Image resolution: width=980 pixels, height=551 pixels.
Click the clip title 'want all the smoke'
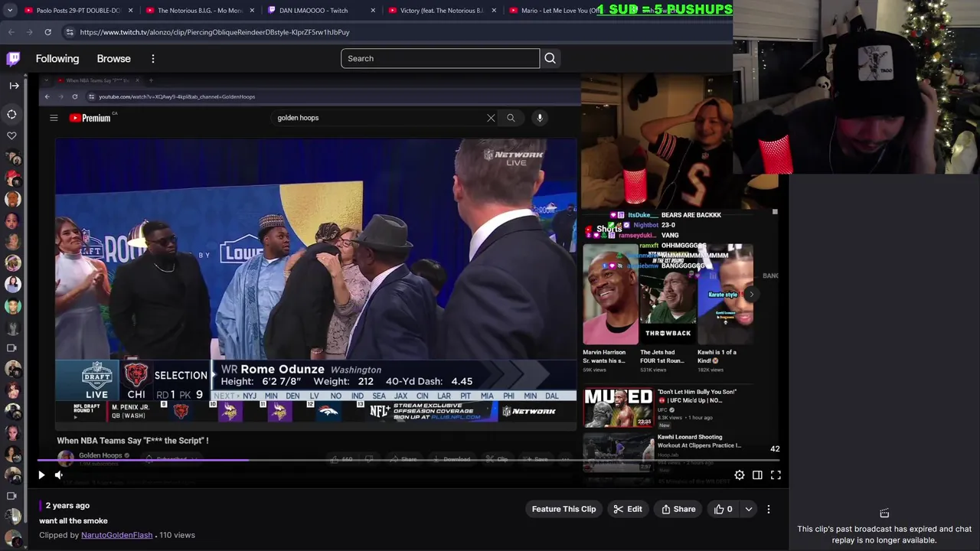pyautogui.click(x=73, y=521)
